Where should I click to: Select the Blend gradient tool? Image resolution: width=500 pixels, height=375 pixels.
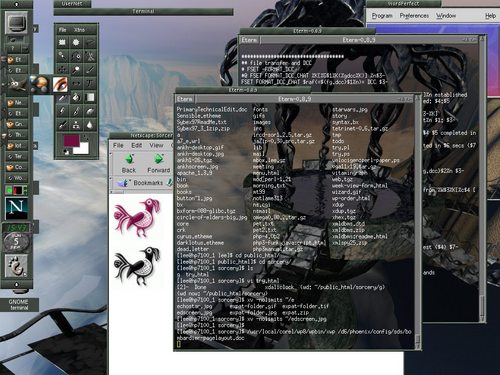[x=90, y=97]
